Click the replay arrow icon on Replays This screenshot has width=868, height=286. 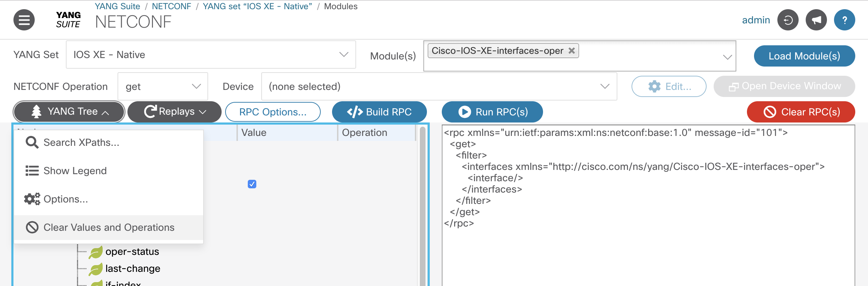click(x=150, y=111)
